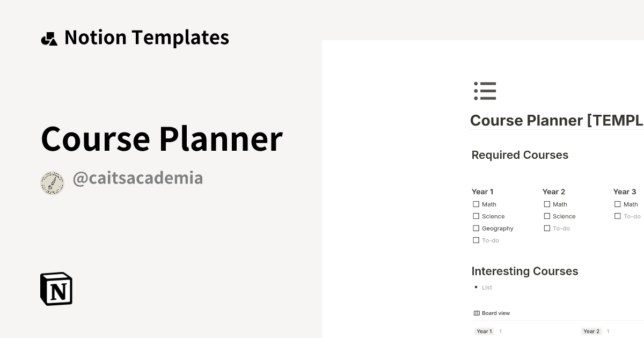Viewport: 644px width, 338px height.
Task: Select the Year 1 board column tag
Action: [x=484, y=331]
